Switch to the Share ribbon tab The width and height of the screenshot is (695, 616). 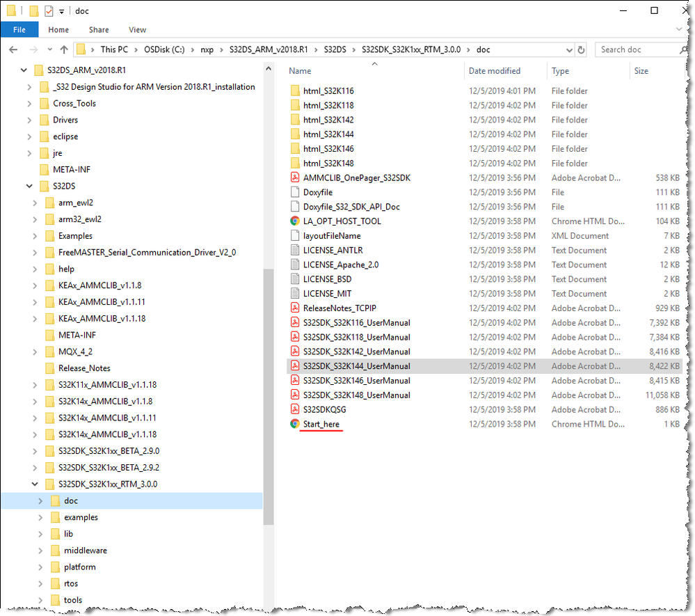[x=99, y=30]
